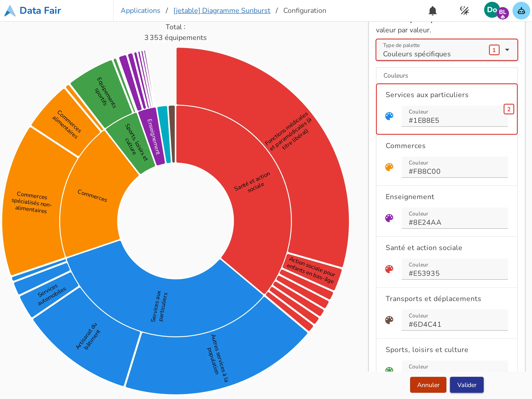Open the robot assistant icon

(x=521, y=11)
